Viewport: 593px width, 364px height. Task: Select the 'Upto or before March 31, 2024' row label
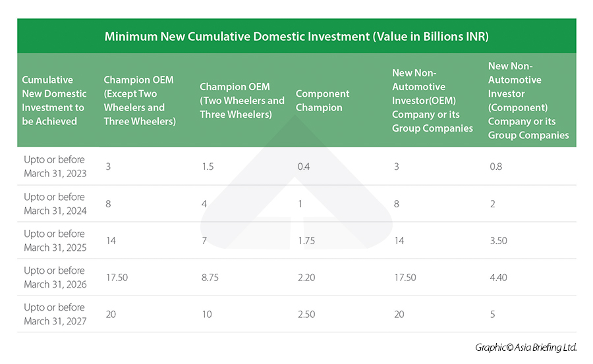(x=55, y=204)
